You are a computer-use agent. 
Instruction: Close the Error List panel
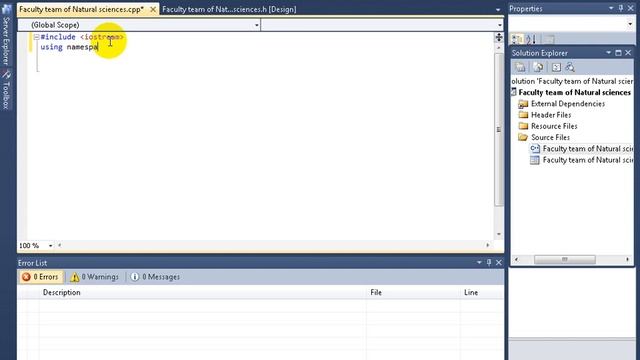(499, 262)
